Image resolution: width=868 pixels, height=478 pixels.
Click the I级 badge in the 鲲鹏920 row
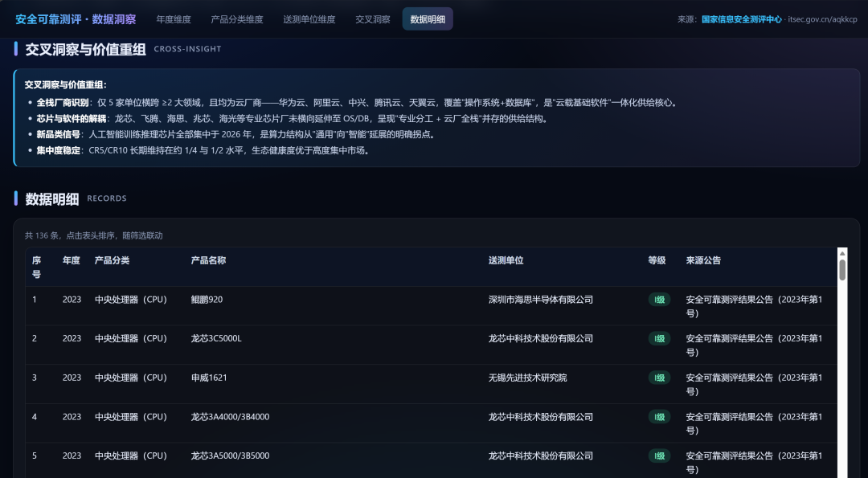tap(659, 300)
